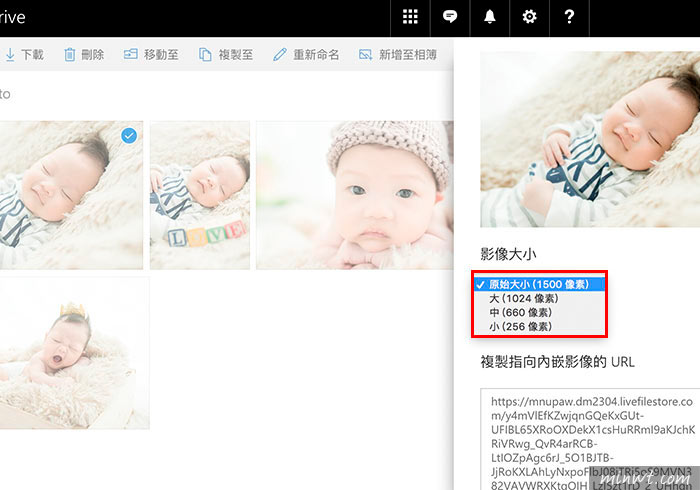
Task: Open the baby in knit hat photo
Action: tap(355, 195)
